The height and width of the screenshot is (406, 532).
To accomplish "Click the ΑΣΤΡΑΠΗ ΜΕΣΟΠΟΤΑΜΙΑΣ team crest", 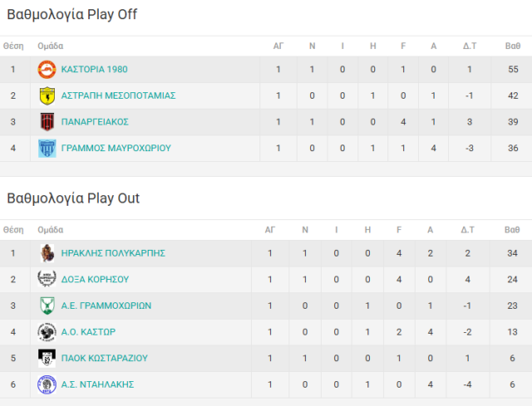I will [47, 95].
